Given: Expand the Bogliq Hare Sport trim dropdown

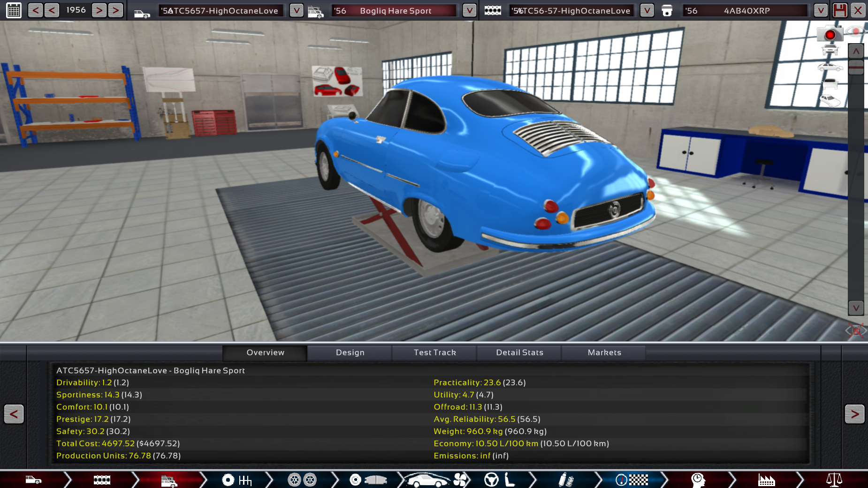Looking at the screenshot, I should (x=469, y=10).
